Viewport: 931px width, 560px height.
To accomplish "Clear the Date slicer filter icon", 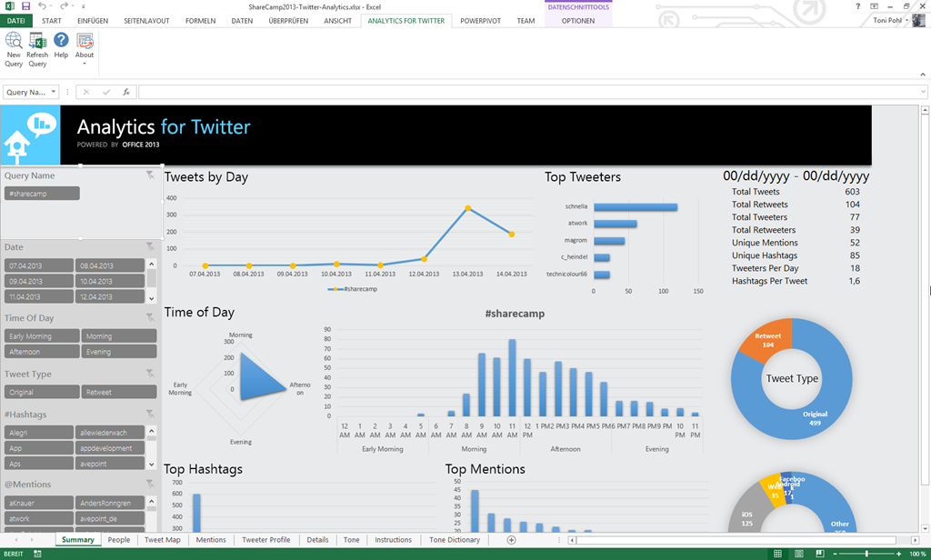I will 150,246.
